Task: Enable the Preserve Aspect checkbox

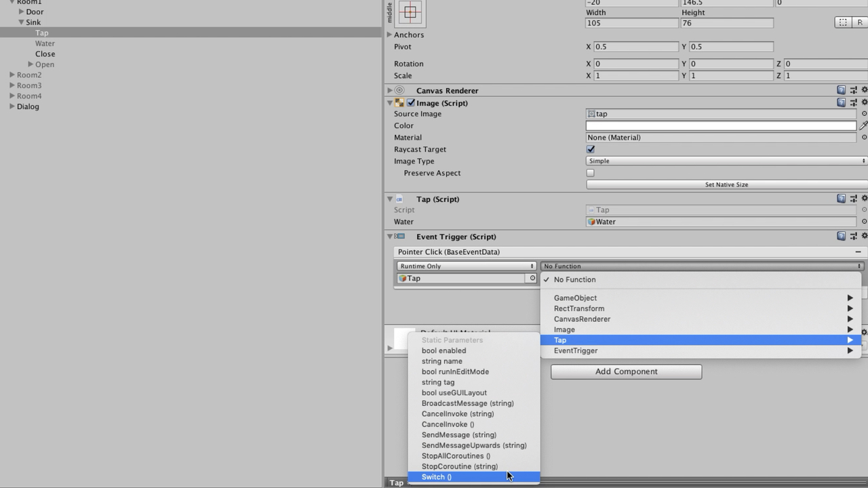Action: [591, 173]
